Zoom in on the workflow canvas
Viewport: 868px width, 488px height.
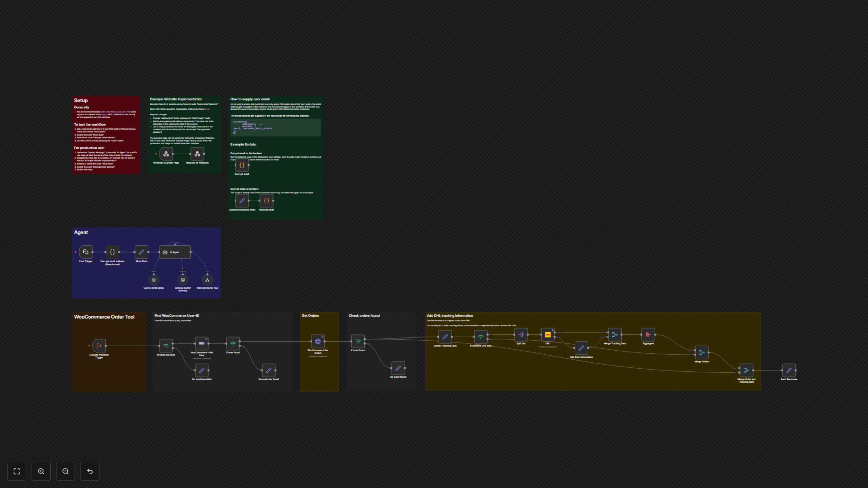pyautogui.click(x=41, y=471)
